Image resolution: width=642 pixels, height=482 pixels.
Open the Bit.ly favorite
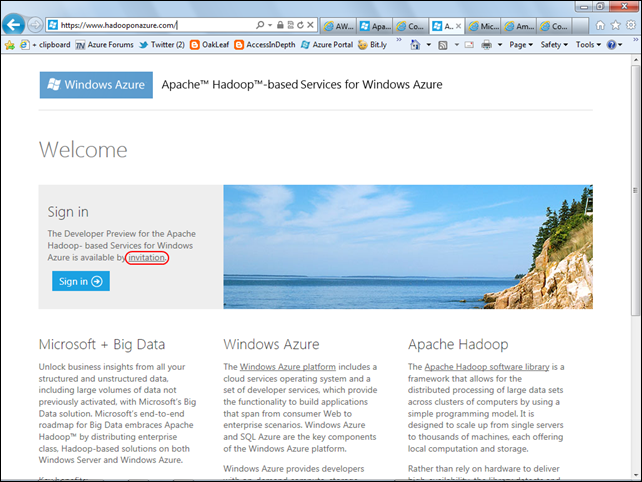[372, 45]
